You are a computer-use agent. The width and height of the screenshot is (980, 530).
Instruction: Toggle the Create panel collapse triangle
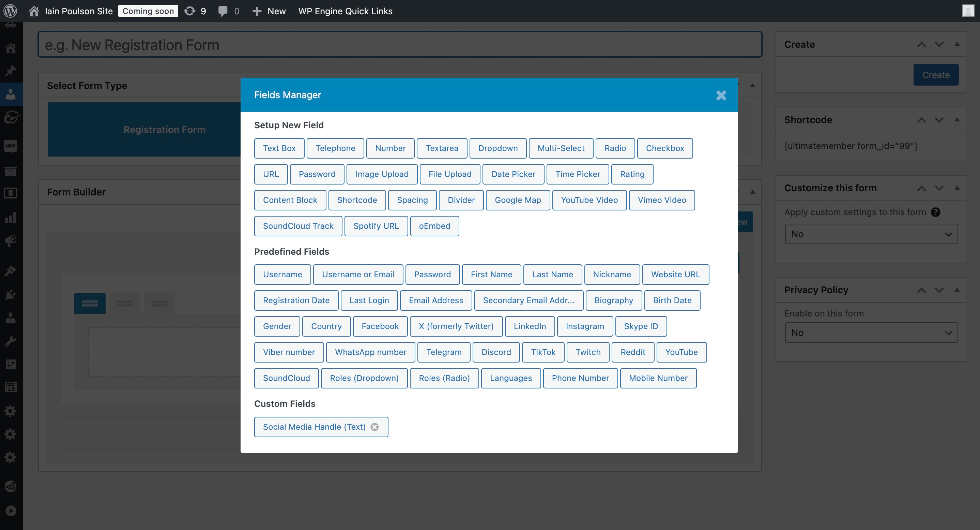[957, 44]
